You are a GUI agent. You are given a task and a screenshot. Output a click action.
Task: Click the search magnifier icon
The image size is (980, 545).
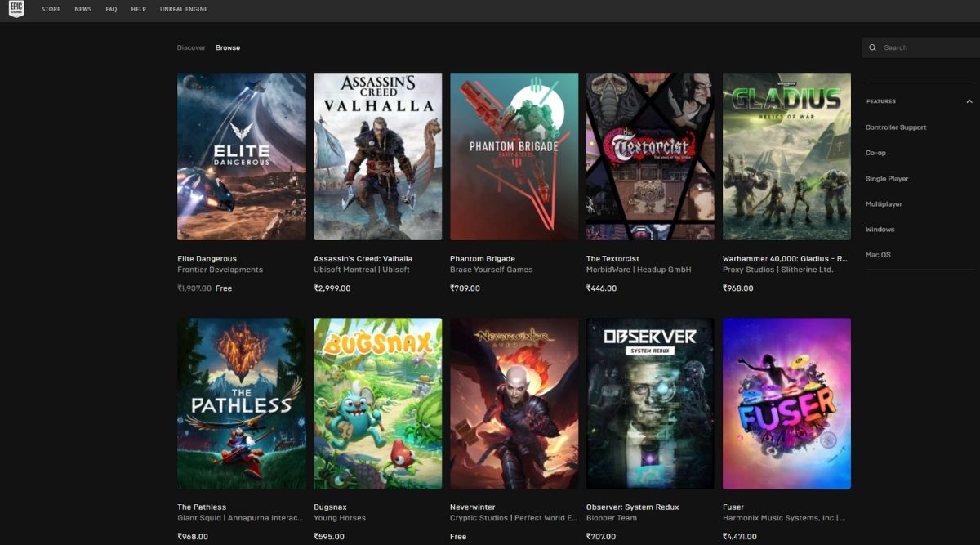coord(873,47)
